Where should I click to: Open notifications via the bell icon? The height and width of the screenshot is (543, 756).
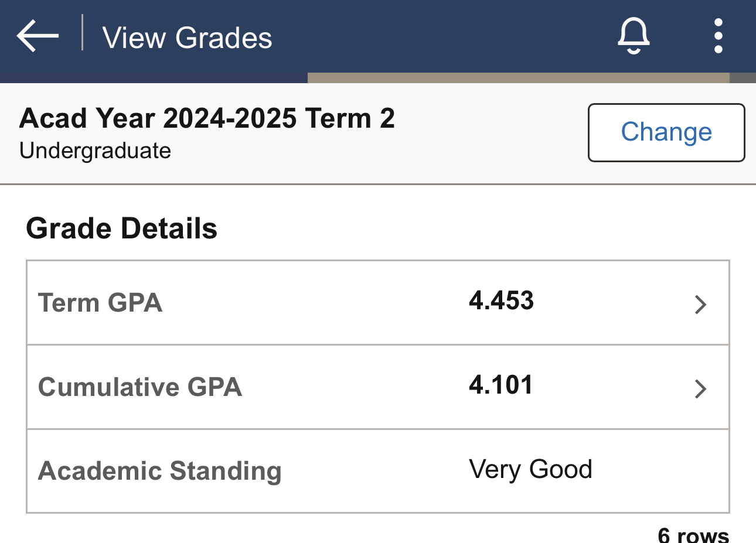point(634,36)
